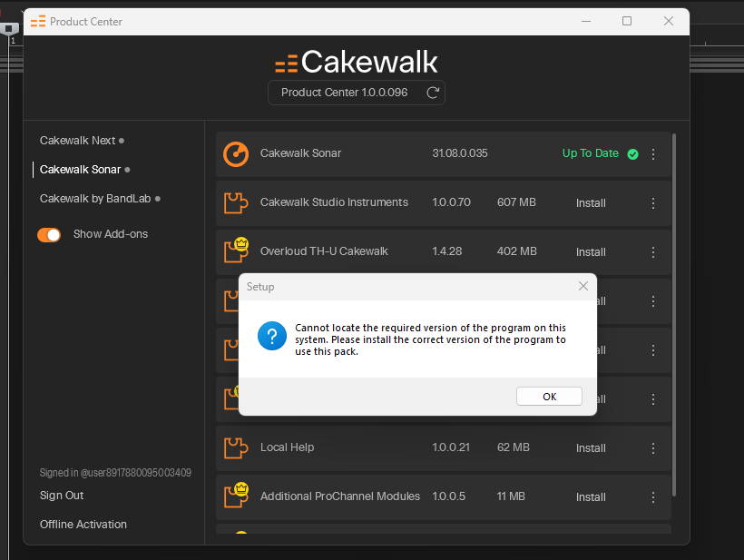This screenshot has width=744, height=560.
Task: Click the Product Center 1.0.0.096 version box
Action: pos(357,93)
